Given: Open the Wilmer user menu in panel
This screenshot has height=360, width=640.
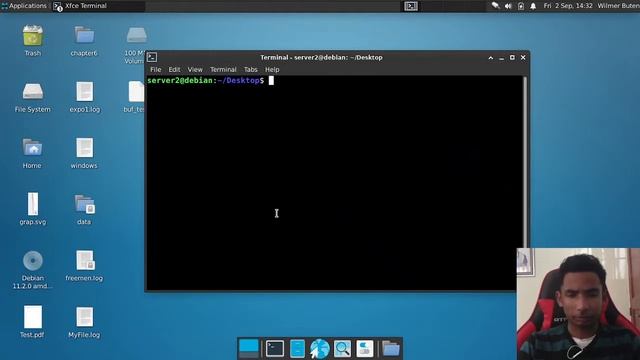Looking at the screenshot, I should (x=618, y=6).
